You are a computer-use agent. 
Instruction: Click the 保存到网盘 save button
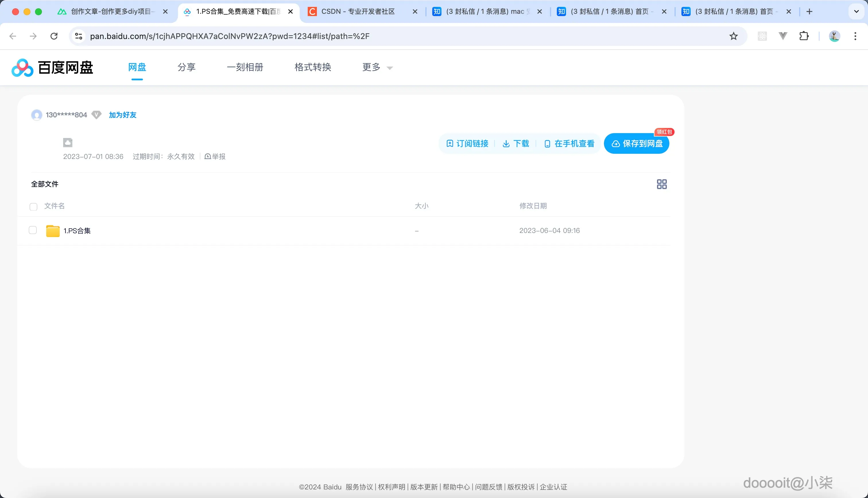pos(636,144)
